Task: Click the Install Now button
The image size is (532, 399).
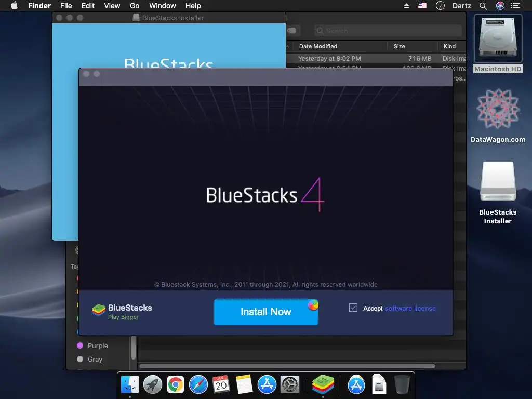Action: click(265, 312)
